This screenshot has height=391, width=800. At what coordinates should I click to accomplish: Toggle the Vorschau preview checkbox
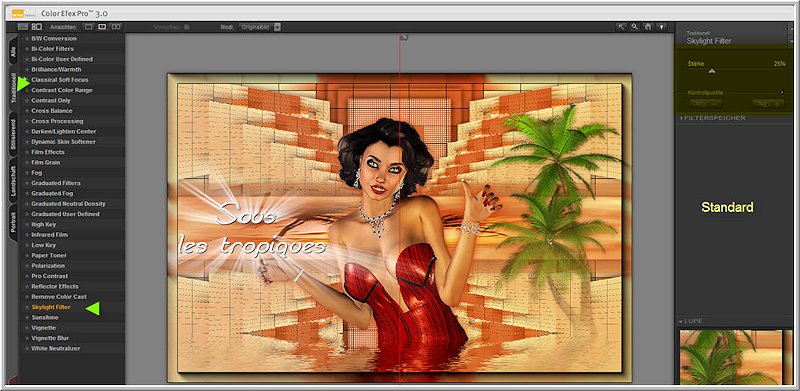click(x=187, y=27)
